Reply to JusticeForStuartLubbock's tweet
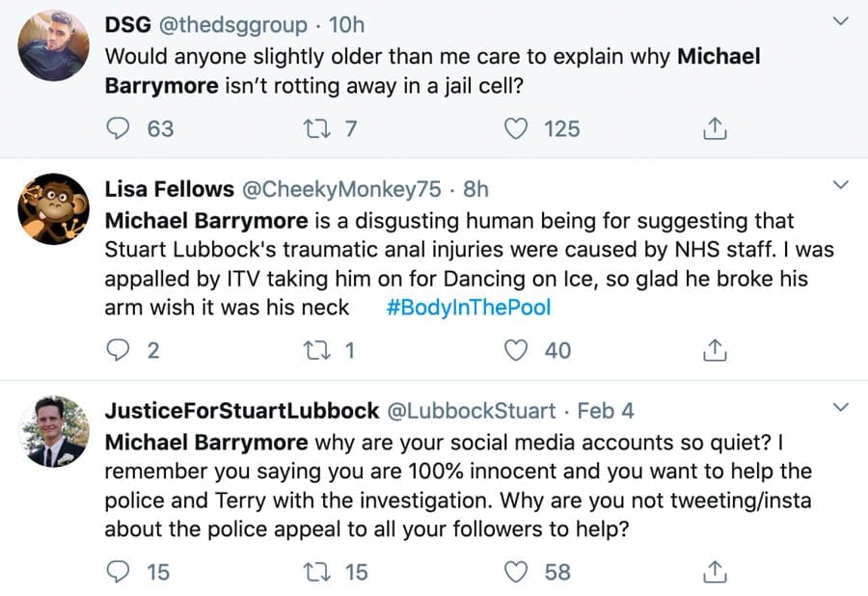868x596 pixels. (118, 572)
